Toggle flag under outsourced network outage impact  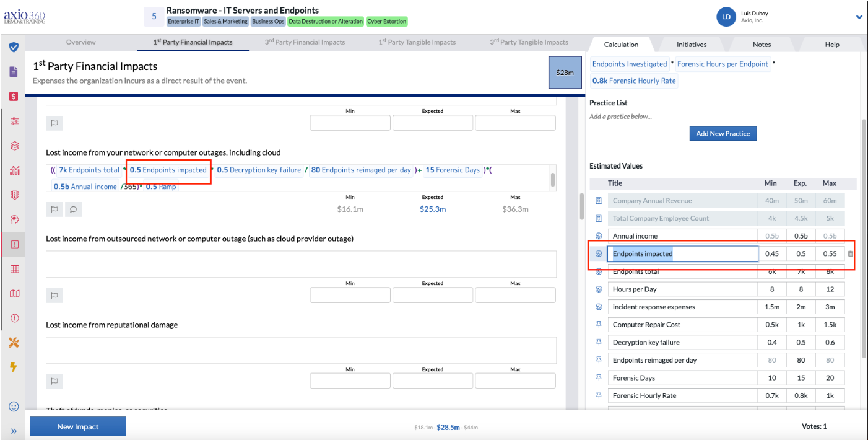click(x=54, y=296)
